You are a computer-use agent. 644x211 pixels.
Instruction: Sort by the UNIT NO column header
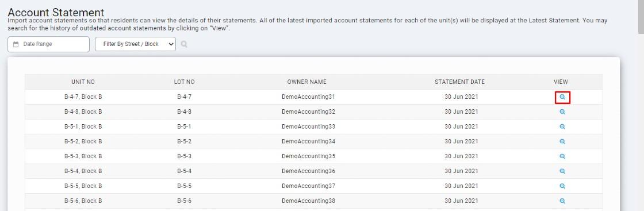(83, 82)
